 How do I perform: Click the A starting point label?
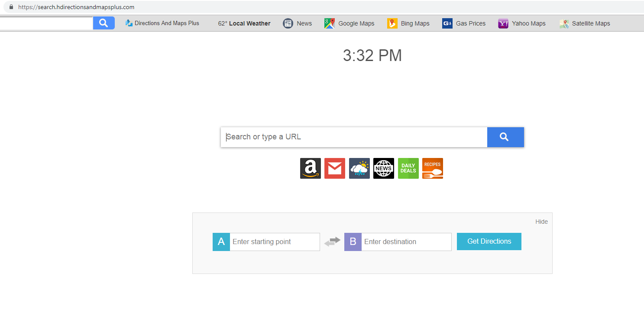click(x=221, y=242)
